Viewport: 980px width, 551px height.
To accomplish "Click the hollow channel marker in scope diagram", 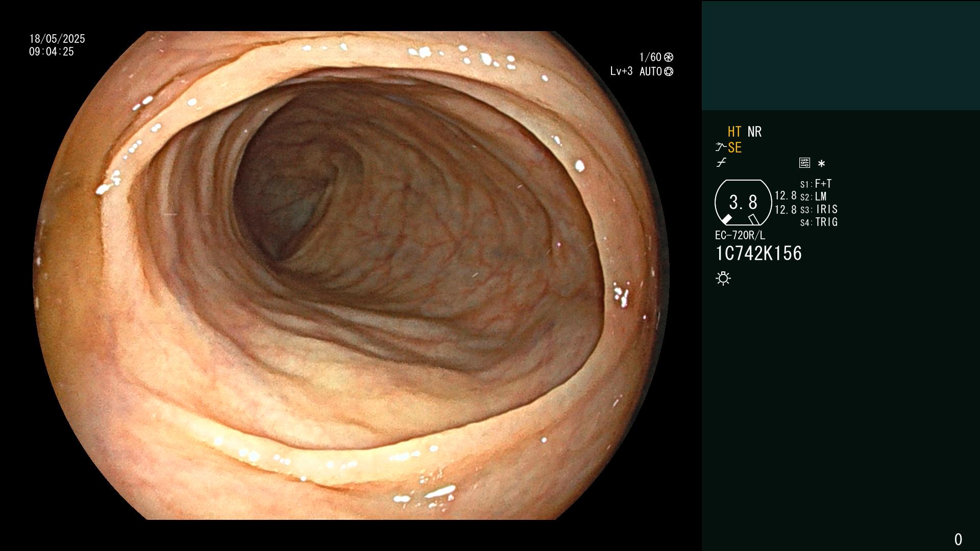I will pos(754,219).
